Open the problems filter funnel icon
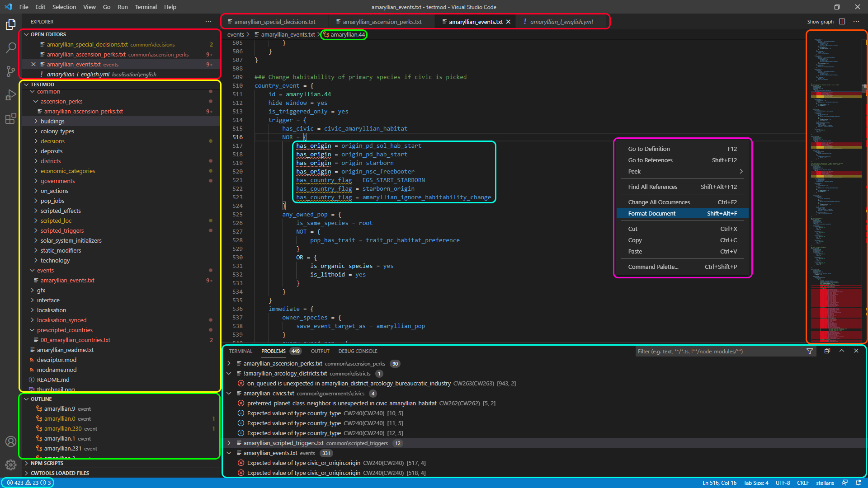Viewport: 868px width, 488px height. 810,351
